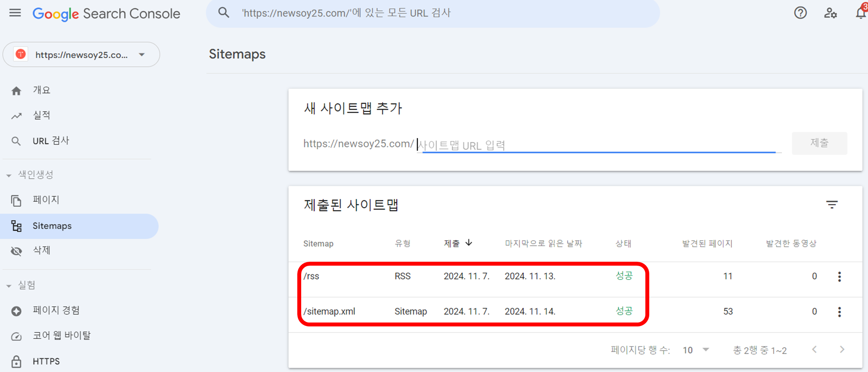Select Sitemaps in the sidebar
The width and height of the screenshot is (868, 372).
coord(79,226)
